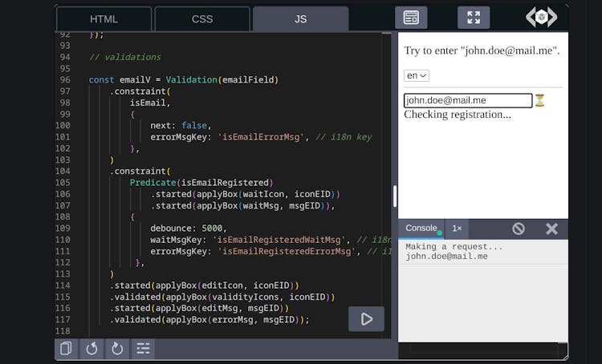Click the email field containing john.doe@mail.me
602x364 pixels.
tap(468, 100)
